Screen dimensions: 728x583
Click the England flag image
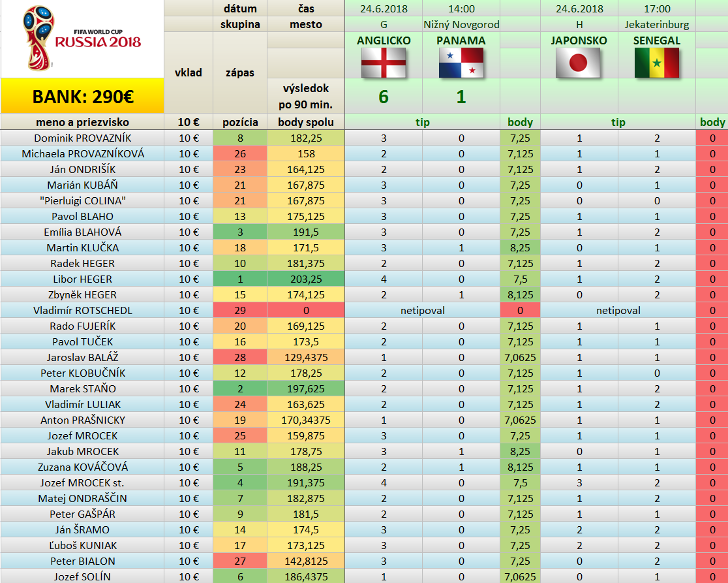pos(384,63)
